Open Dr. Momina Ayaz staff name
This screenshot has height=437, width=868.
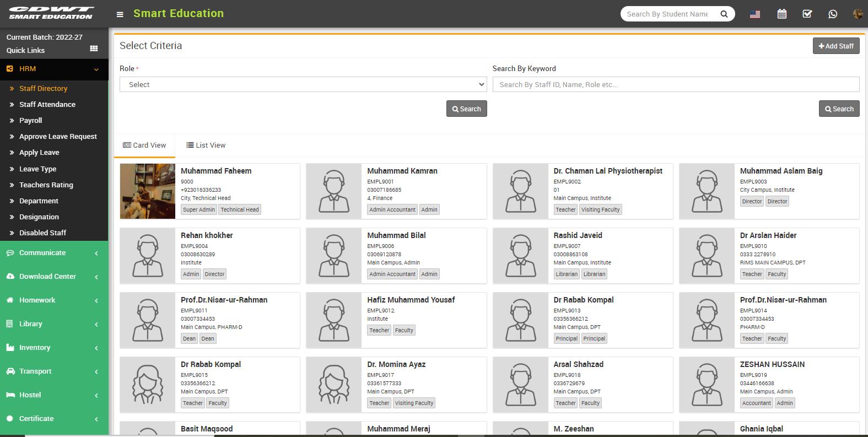(x=396, y=365)
